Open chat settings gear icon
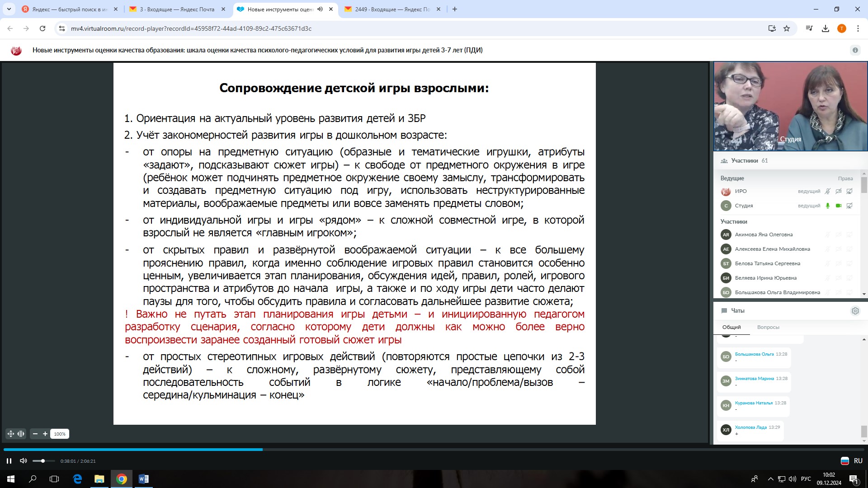 tap(855, 311)
